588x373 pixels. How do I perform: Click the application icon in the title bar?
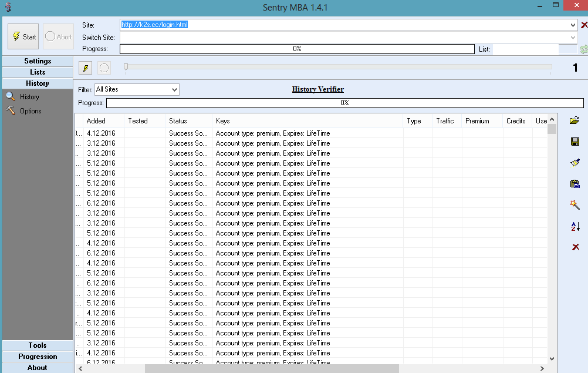[x=8, y=7]
